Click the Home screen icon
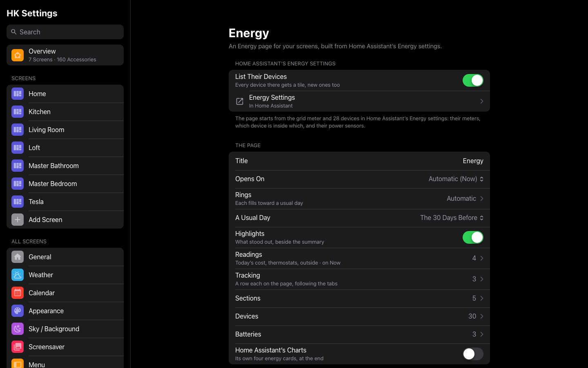588x368 pixels. pyautogui.click(x=18, y=94)
